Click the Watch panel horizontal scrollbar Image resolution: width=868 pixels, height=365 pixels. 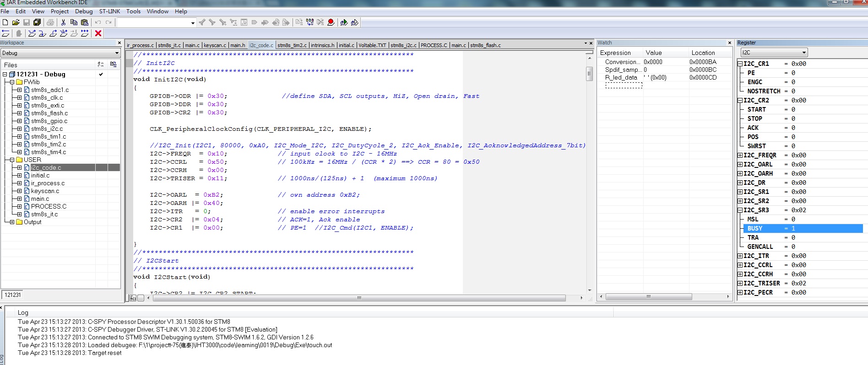[x=649, y=297]
